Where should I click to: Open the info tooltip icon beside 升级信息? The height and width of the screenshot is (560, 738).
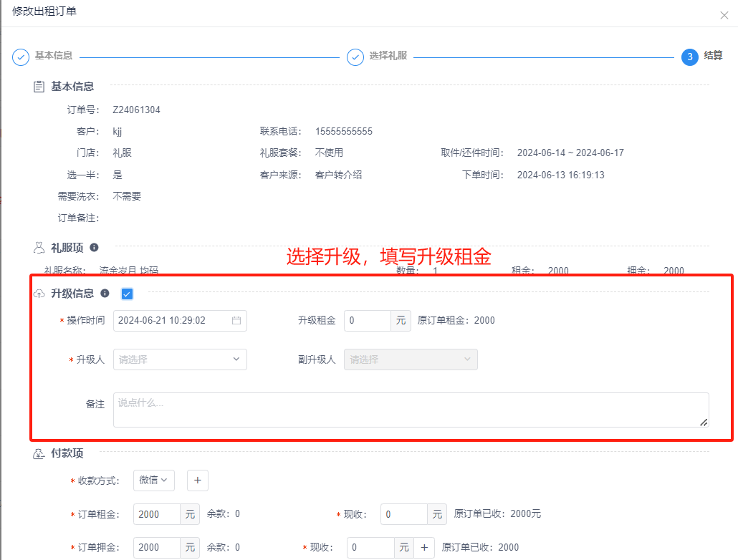(x=105, y=294)
